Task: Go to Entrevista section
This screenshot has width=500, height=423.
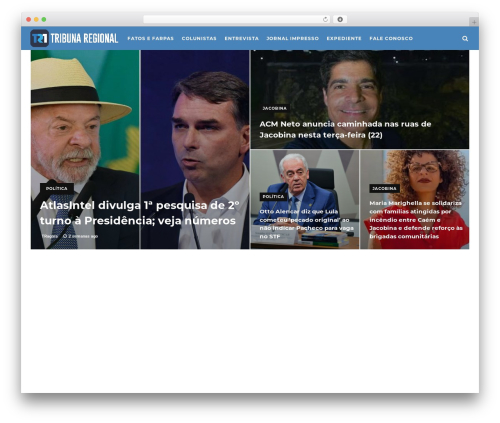Action: (241, 38)
